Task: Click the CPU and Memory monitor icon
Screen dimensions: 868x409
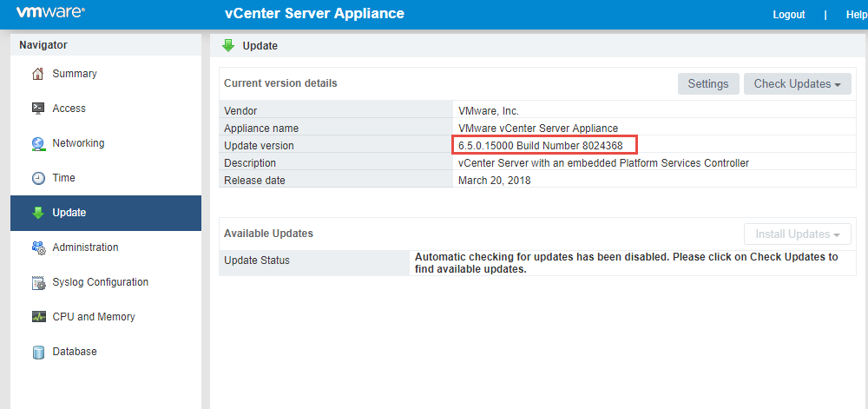Action: click(x=37, y=317)
